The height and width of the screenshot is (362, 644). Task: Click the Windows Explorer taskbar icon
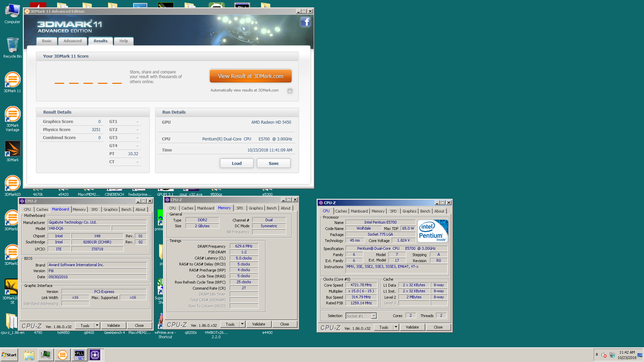pos(29,355)
